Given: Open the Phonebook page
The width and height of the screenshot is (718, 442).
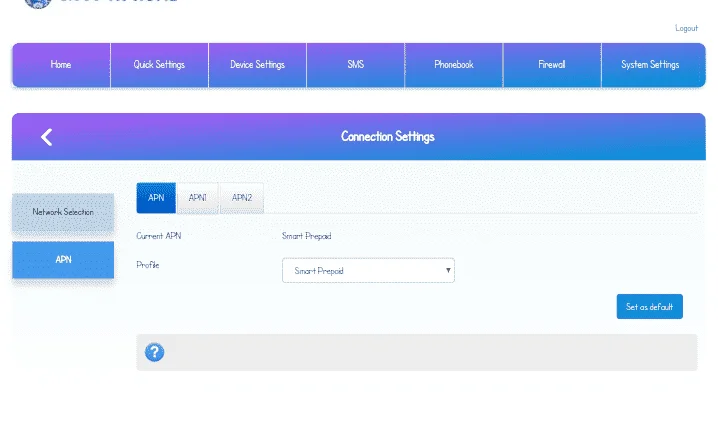Looking at the screenshot, I should (454, 65).
